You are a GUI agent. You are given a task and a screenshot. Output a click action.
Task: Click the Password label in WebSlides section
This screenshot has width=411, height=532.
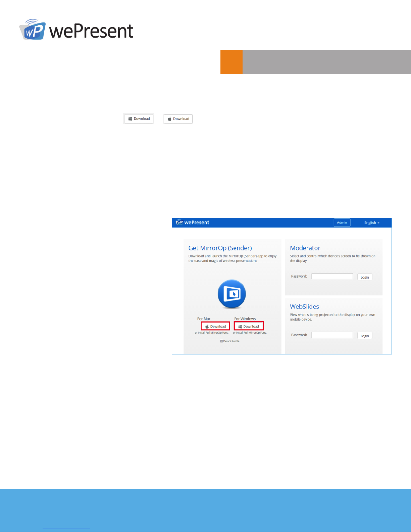(299, 335)
